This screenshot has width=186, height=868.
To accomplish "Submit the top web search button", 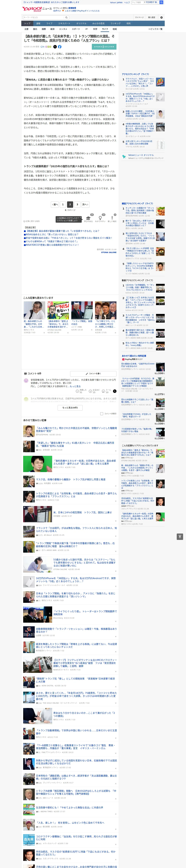I will click(161, 2).
